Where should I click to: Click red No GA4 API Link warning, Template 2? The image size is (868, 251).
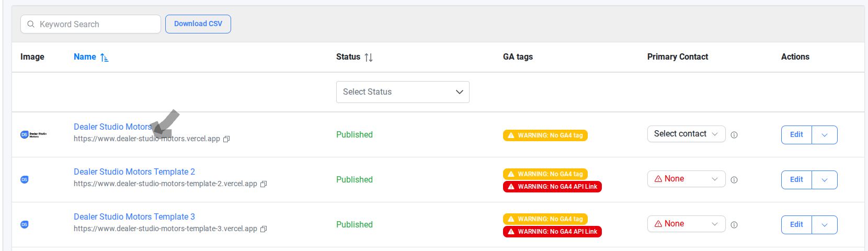point(552,187)
